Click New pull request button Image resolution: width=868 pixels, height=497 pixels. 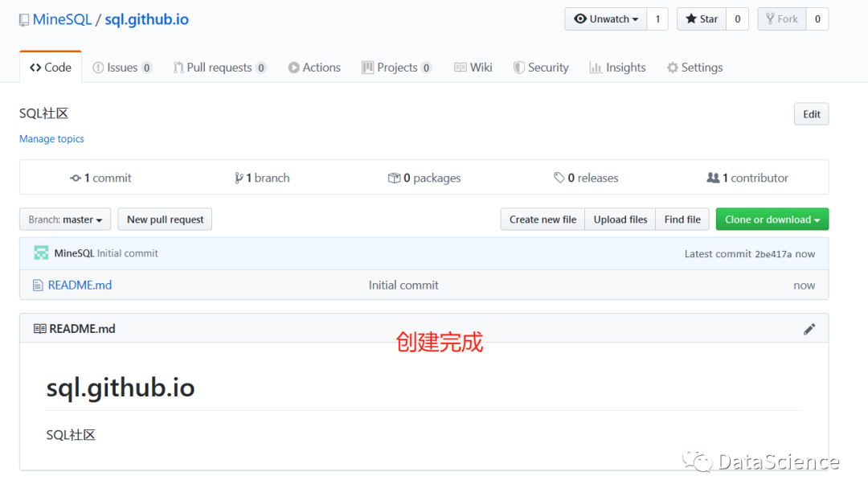tap(165, 220)
